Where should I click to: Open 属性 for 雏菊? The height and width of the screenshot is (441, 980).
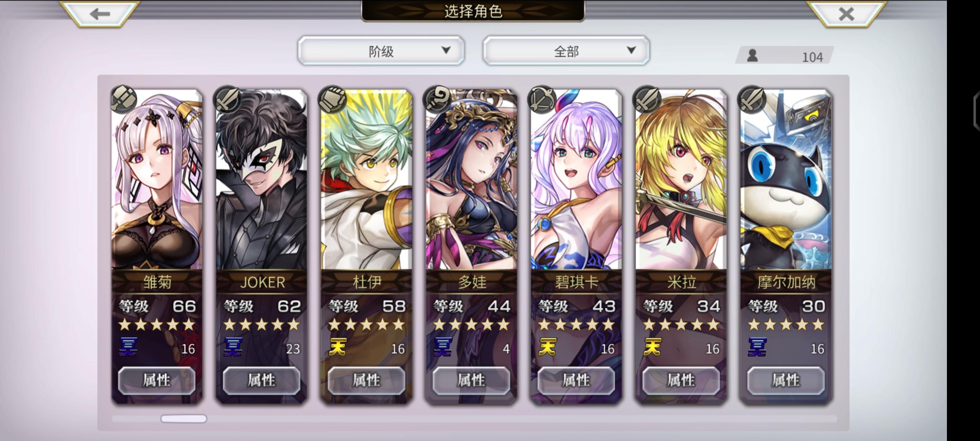coord(157,381)
